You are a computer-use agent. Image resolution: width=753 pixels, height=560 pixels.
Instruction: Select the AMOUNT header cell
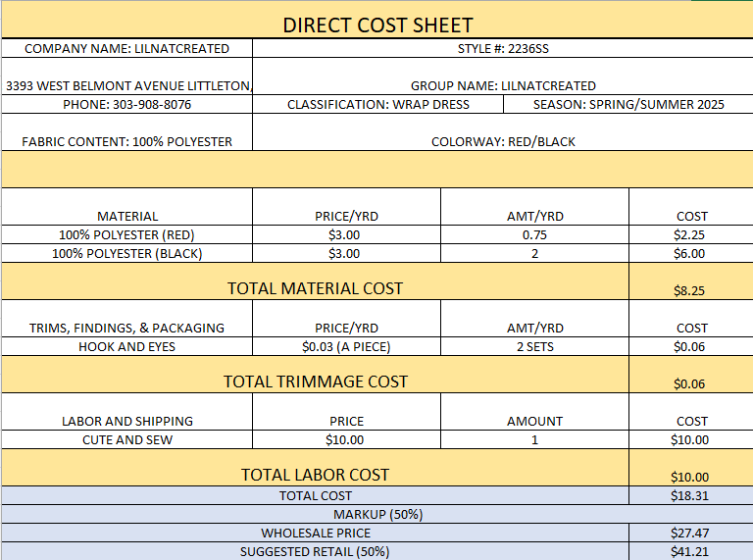534,412
